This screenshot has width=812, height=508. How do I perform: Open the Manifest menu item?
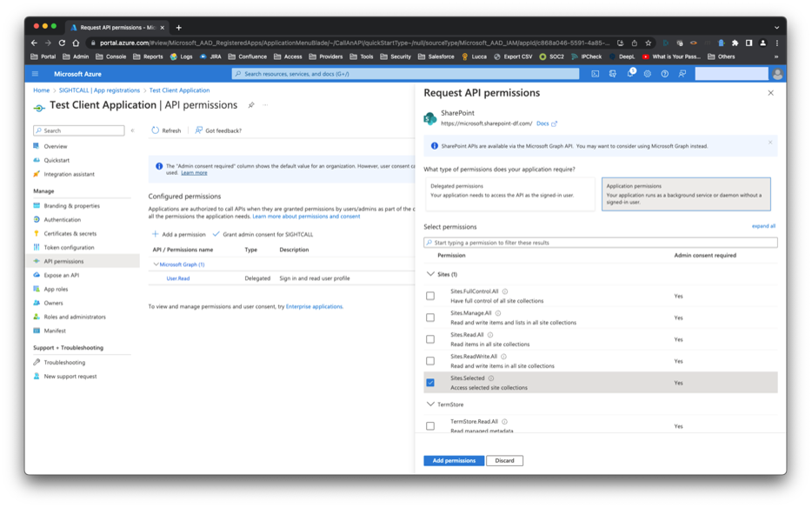tap(55, 331)
